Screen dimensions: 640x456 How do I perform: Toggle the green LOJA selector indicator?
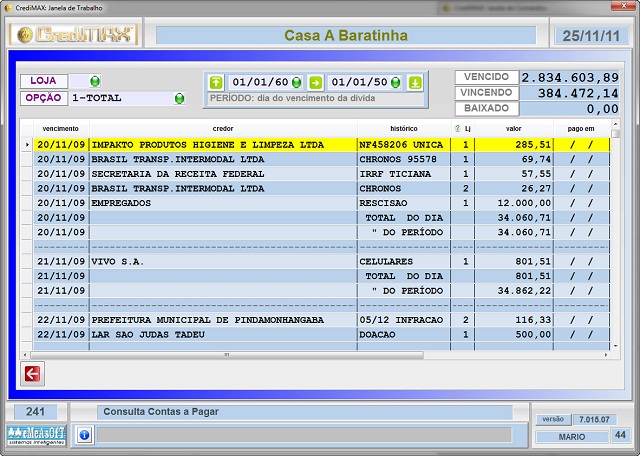(x=95, y=81)
